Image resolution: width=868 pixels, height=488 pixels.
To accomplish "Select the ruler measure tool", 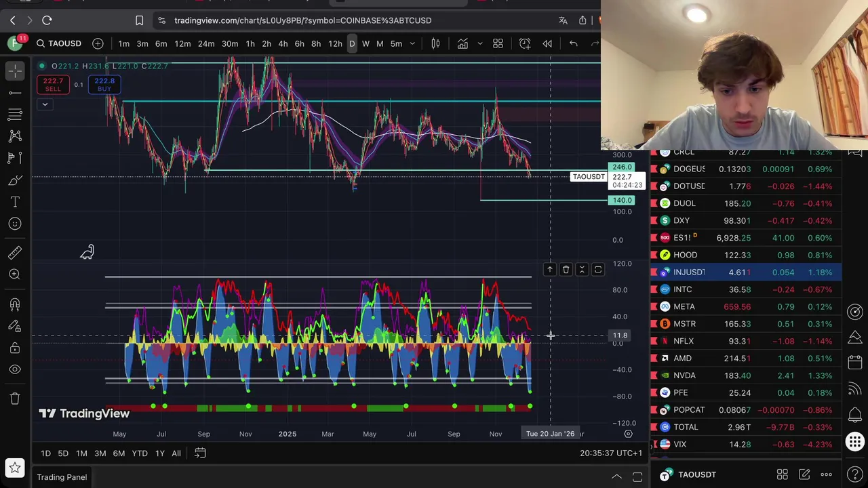I will click(x=15, y=253).
